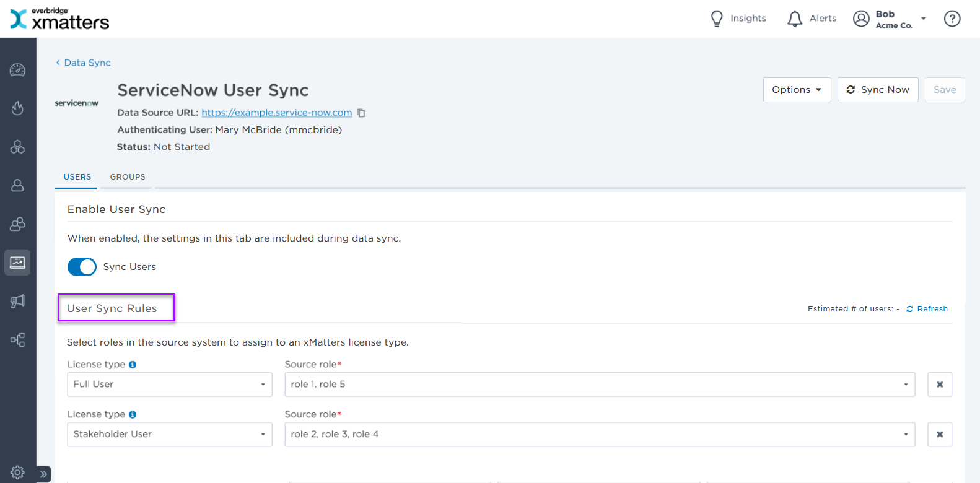Open the Alerts bell notifications
Viewport: 980px width, 483px height.
tap(812, 19)
